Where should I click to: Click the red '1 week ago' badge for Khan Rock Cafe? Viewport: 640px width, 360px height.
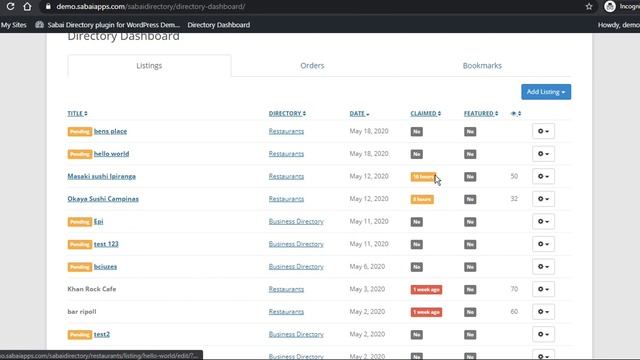pyautogui.click(x=426, y=289)
